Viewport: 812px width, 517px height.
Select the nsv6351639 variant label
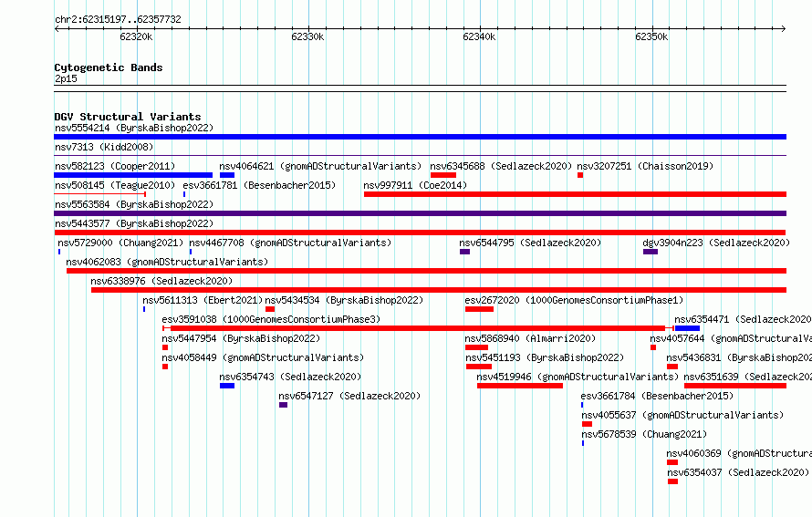tap(747, 377)
